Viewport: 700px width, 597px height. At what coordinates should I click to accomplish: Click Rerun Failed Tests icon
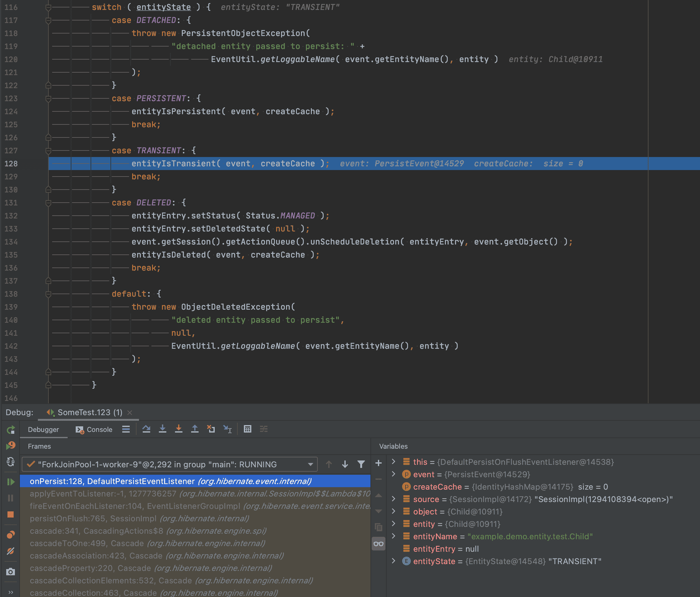tap(11, 446)
